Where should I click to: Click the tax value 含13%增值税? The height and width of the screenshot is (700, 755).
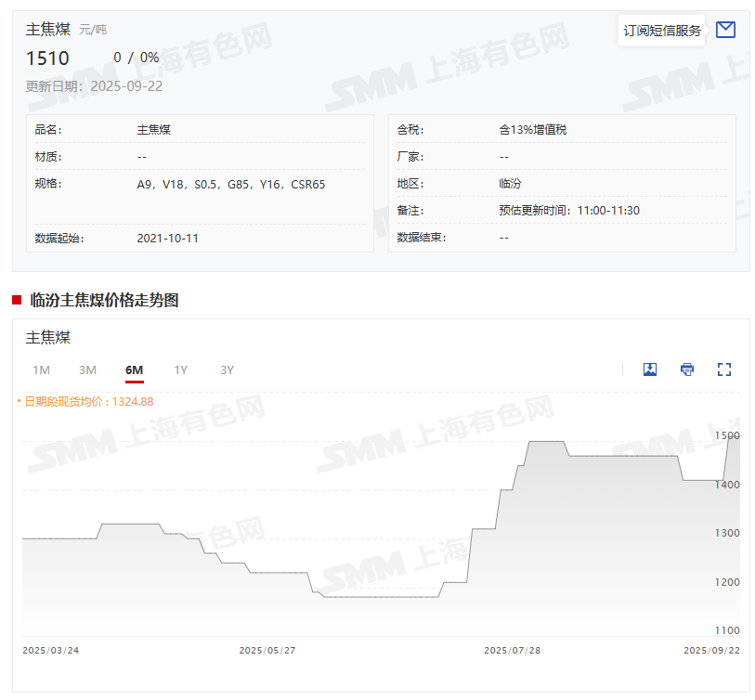533,129
